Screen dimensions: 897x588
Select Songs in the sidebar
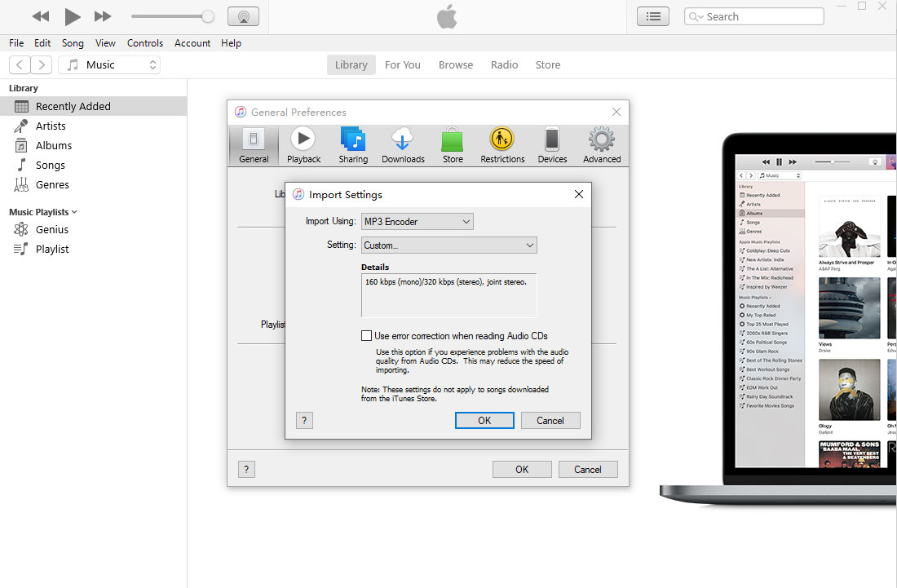pos(93,165)
